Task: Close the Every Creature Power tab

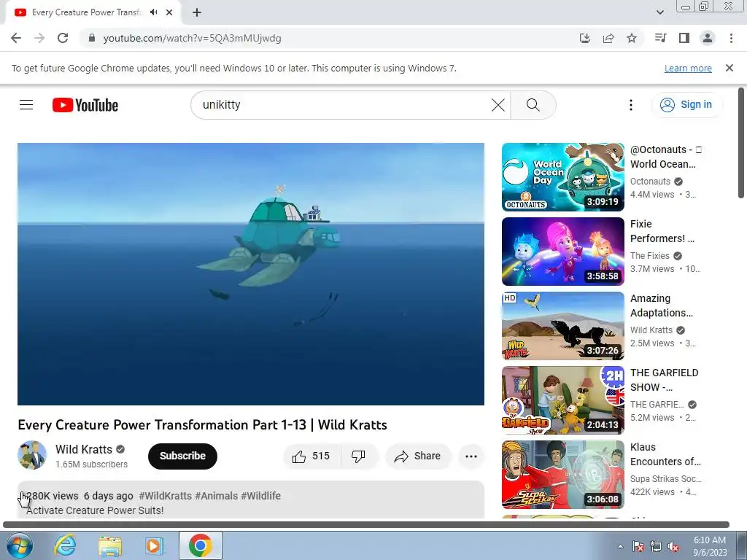Action: click(169, 12)
